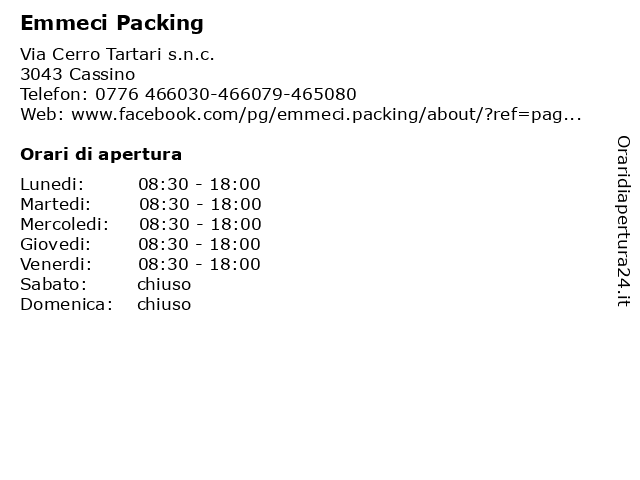This screenshot has width=640, height=480.
Task: Click the Giovedi 08:30 - 18:00 time text
Action: [x=199, y=244]
